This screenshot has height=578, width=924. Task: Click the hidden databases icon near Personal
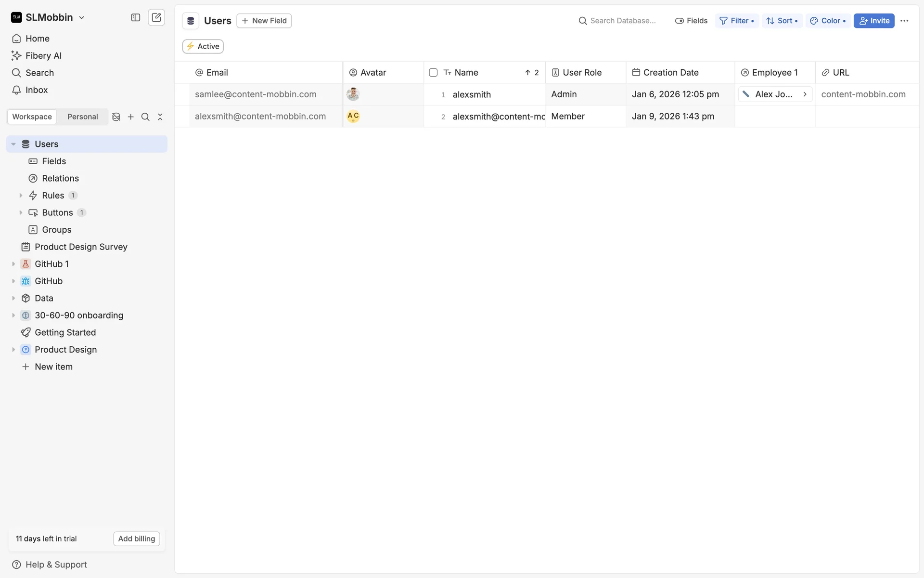click(116, 117)
